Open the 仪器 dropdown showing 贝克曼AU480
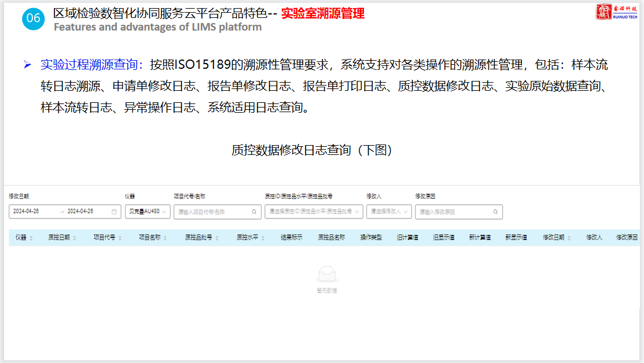644x363 pixels. pos(148,212)
